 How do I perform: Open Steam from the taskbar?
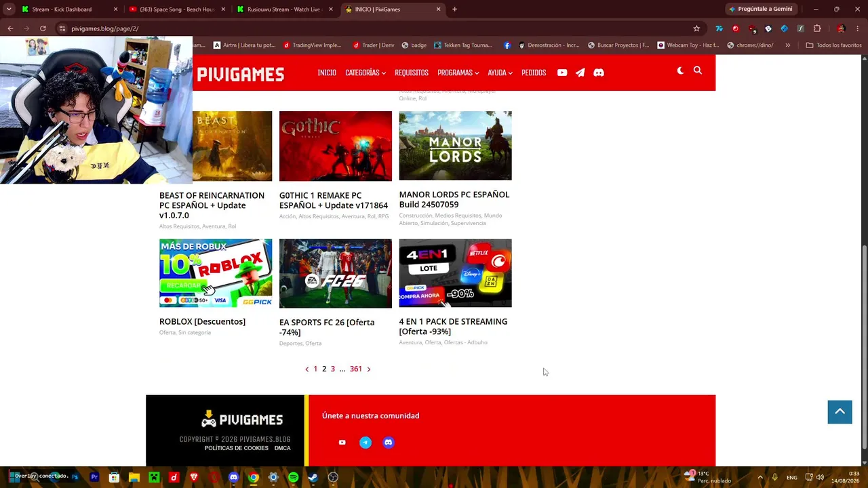click(313, 477)
